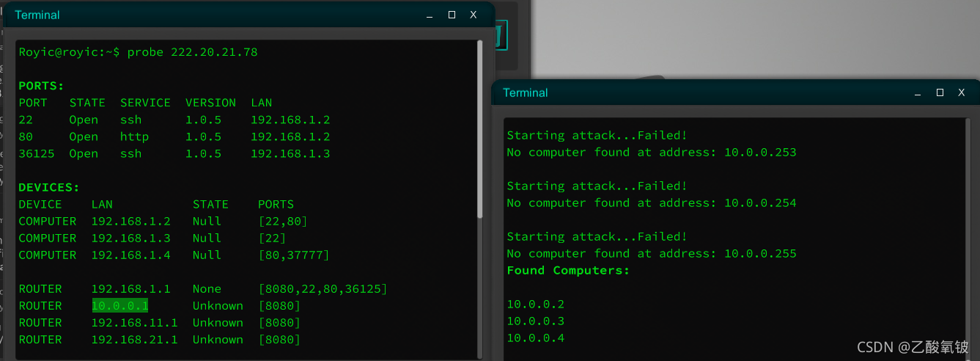This screenshot has height=361, width=980.
Task: Click the 'None' state of router 192.168.1.1
Action: coord(207,288)
